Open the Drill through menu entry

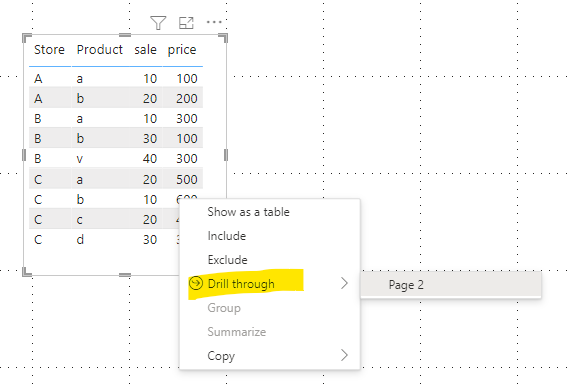[x=270, y=283]
